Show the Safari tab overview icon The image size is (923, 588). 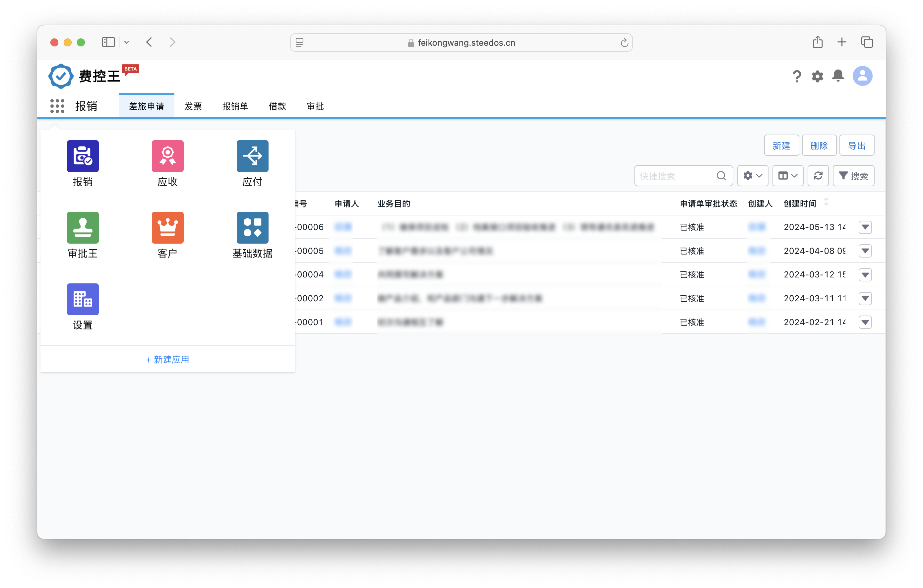click(867, 42)
